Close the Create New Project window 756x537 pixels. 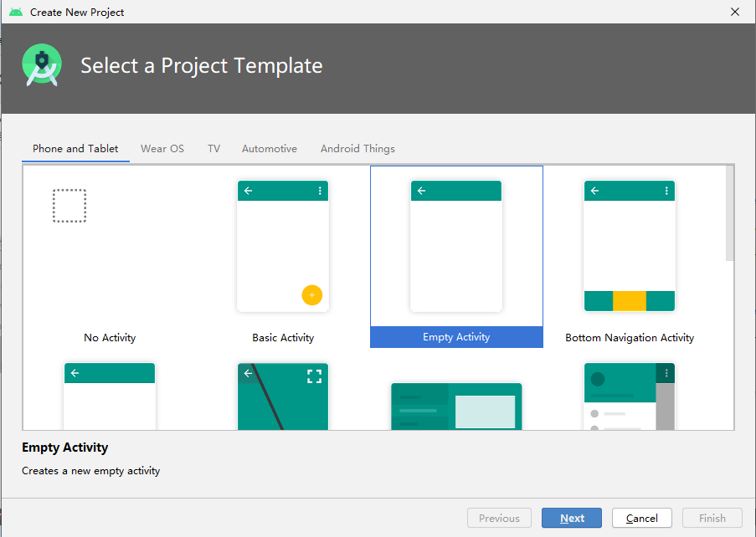pyautogui.click(x=735, y=12)
